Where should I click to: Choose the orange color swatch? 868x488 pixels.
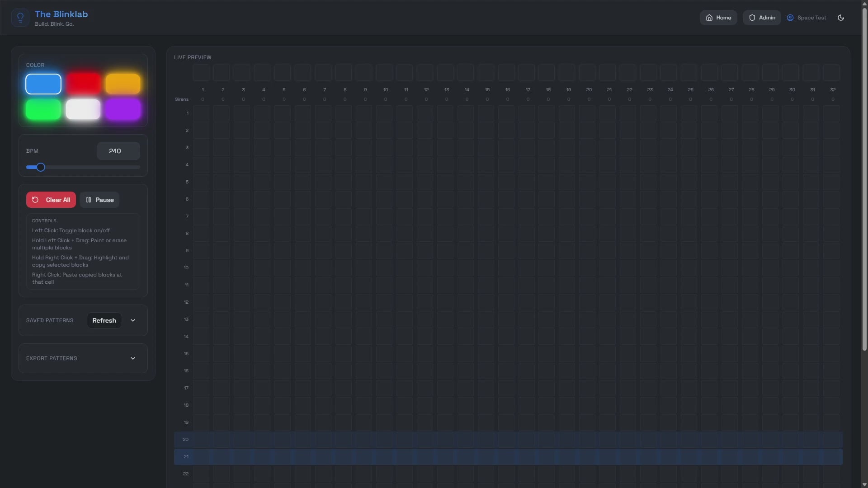click(123, 84)
